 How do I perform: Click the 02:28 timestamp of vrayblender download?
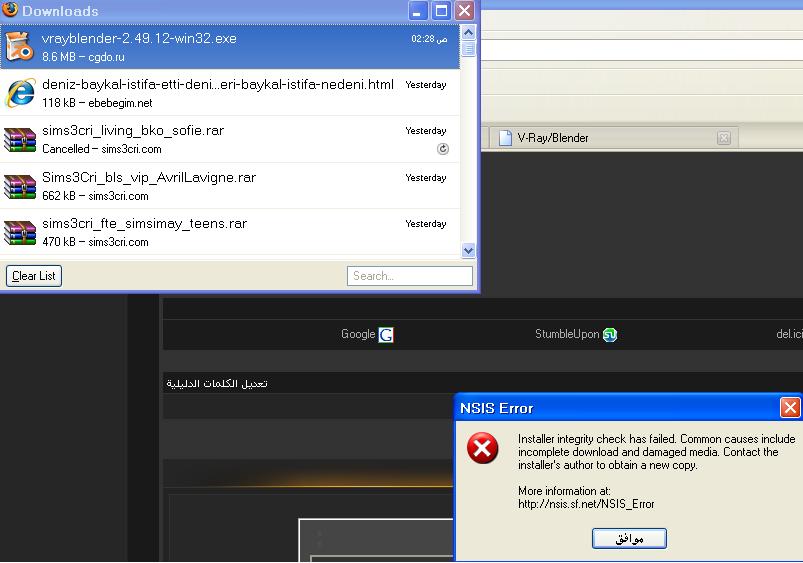(x=429, y=39)
